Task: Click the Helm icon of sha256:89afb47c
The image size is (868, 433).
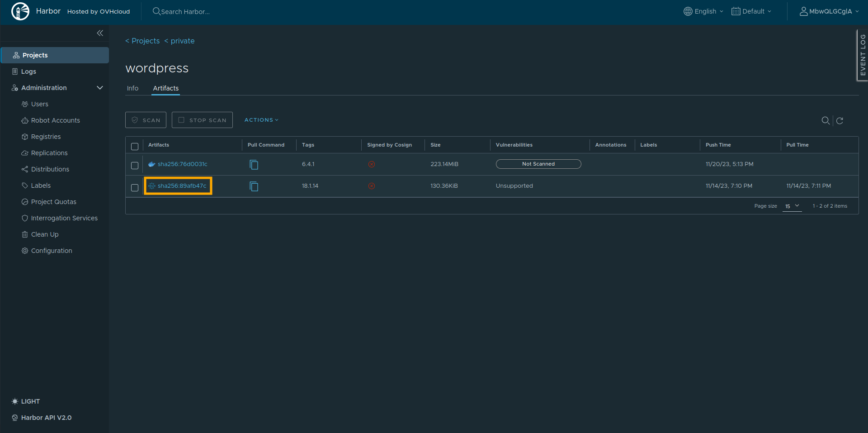Action: point(152,186)
